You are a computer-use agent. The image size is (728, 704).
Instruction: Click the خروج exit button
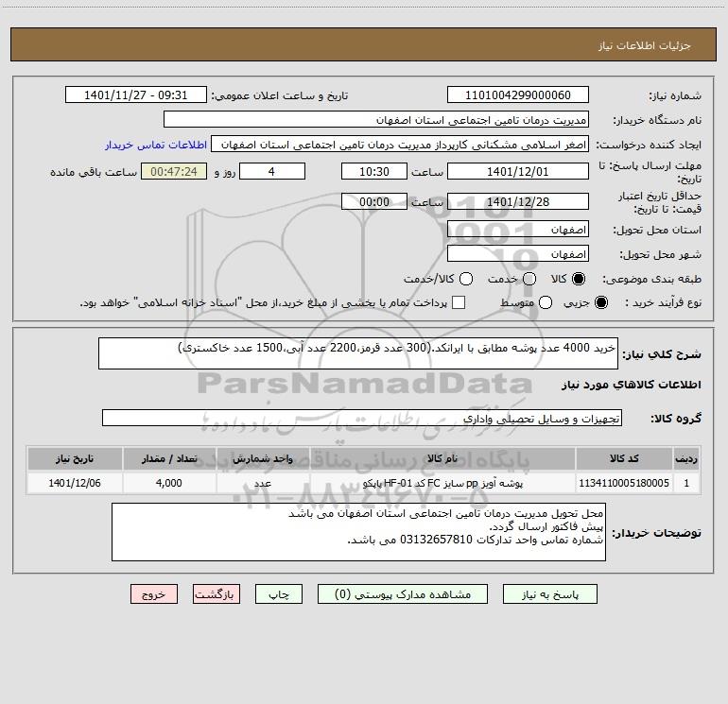(154, 594)
